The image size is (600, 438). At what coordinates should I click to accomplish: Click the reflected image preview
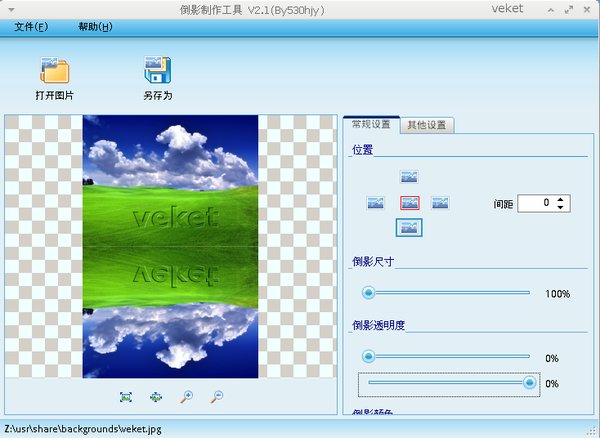171,246
